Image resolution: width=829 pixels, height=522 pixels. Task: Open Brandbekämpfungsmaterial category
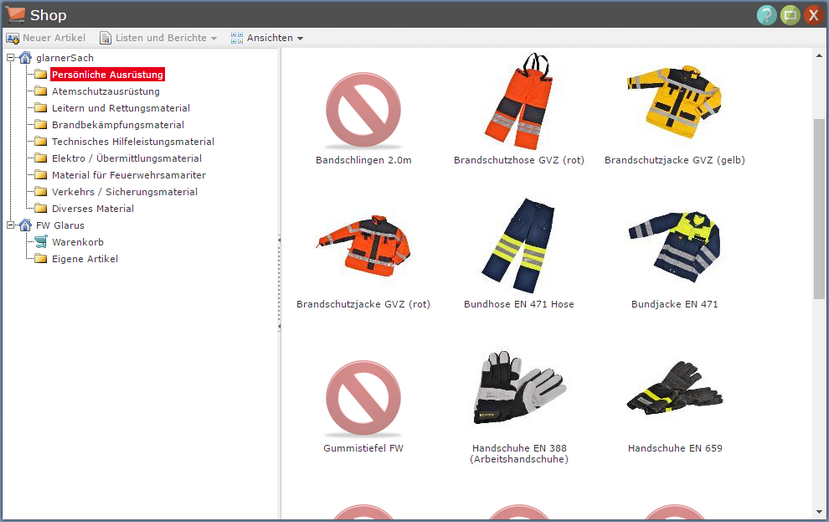point(118,125)
